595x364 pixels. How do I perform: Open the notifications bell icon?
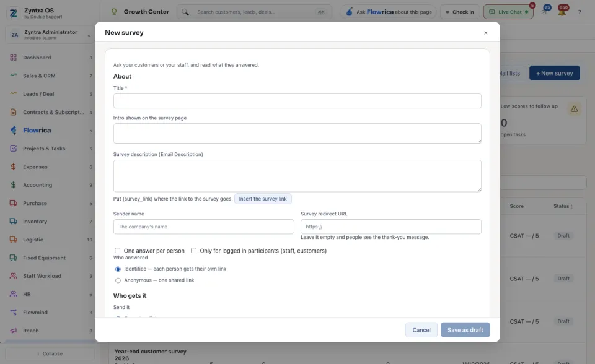[562, 12]
